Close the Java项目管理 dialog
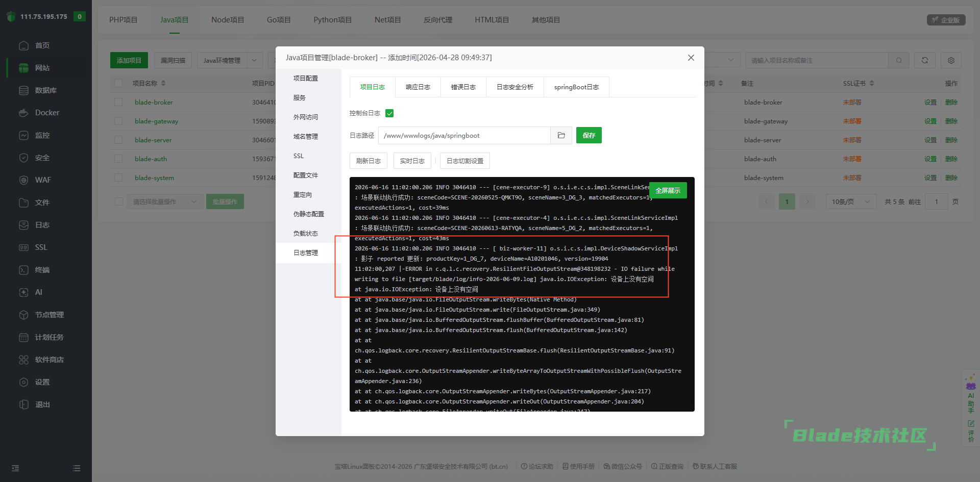Screen dimensions: 980x482 point(691,58)
